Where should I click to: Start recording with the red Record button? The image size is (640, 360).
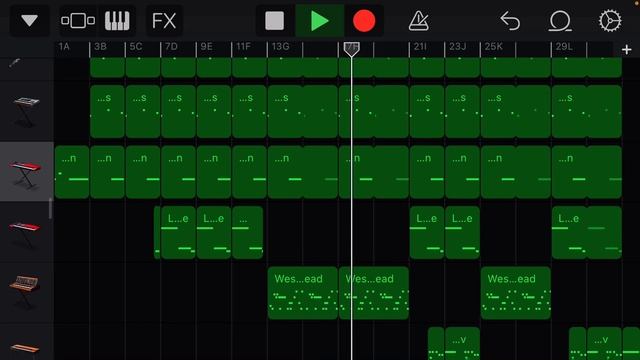[x=364, y=20]
